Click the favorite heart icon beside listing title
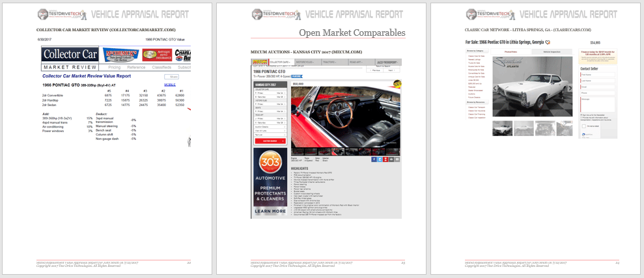The width and height of the screenshot is (644, 278). pos(548,42)
